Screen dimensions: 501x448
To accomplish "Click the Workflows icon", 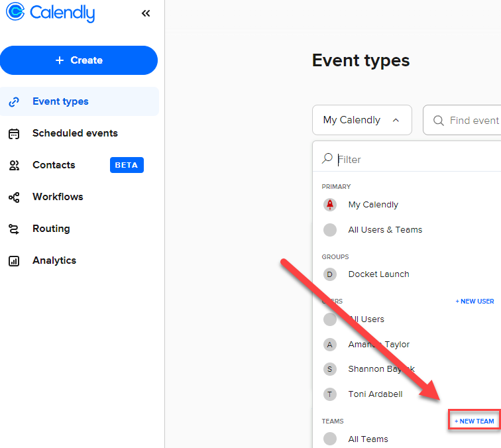I will click(x=14, y=197).
